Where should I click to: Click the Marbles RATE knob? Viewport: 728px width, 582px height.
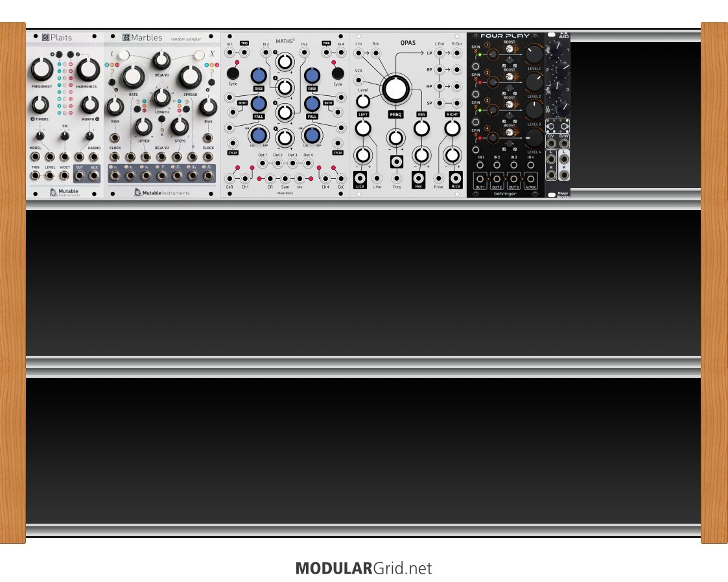point(134,78)
